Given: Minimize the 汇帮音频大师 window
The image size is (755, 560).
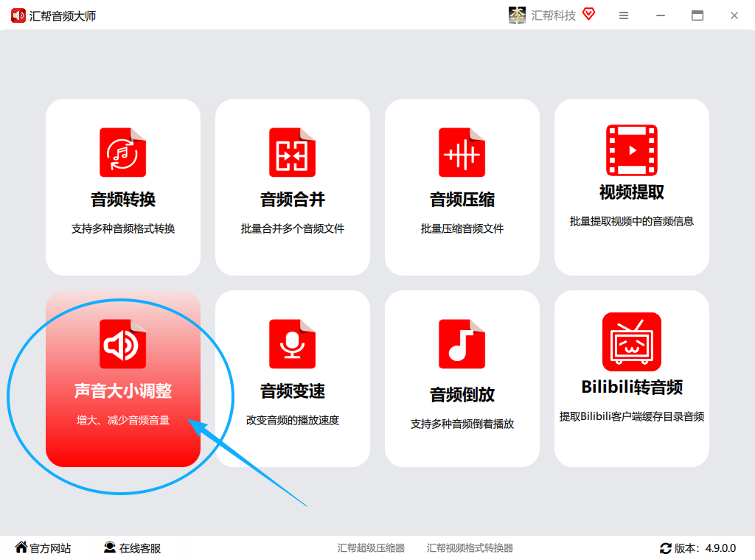Looking at the screenshot, I should tap(661, 15).
